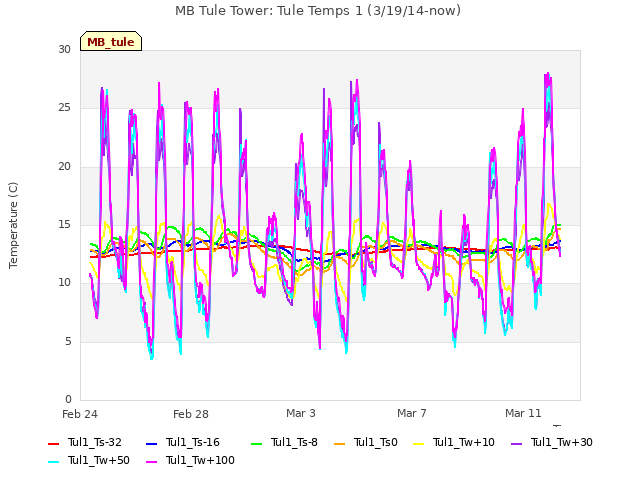Click the 25 y-axis tick label
640x480 pixels.
[x=64, y=108]
